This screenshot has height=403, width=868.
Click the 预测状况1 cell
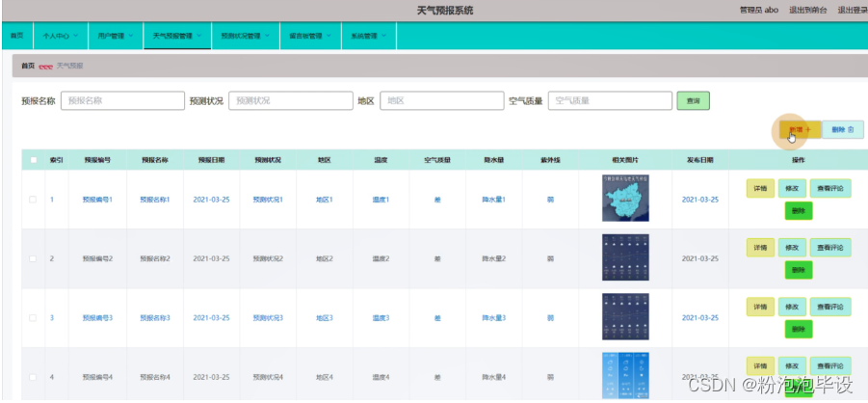tap(268, 200)
